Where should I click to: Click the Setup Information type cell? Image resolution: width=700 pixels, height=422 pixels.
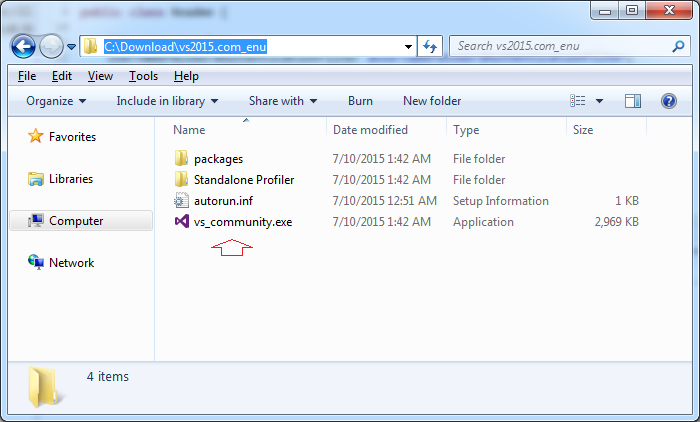click(500, 201)
